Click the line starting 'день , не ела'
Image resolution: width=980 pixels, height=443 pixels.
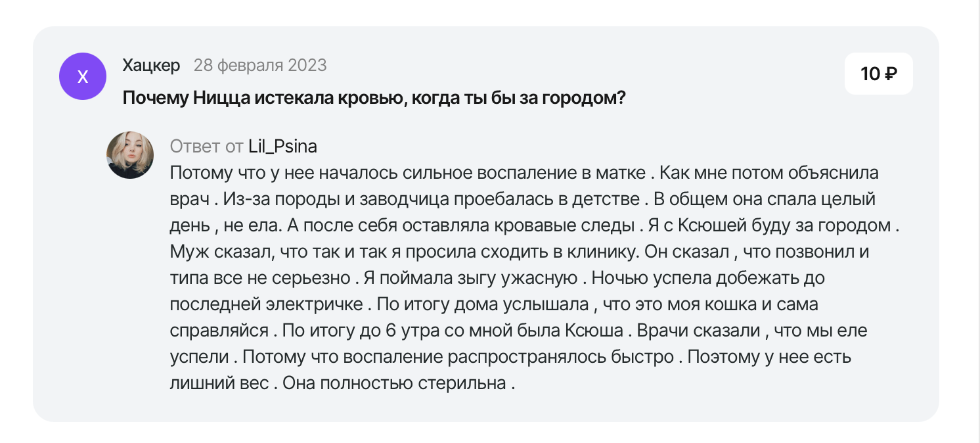(534, 225)
